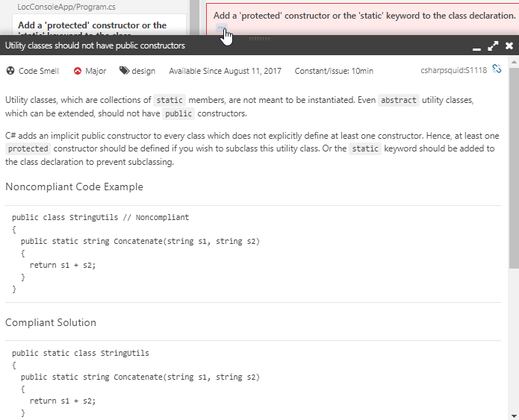Viewport: 519px width, 420px height.
Task: Click the LocConsoleApp/Program.cs file path
Action: coord(66,7)
